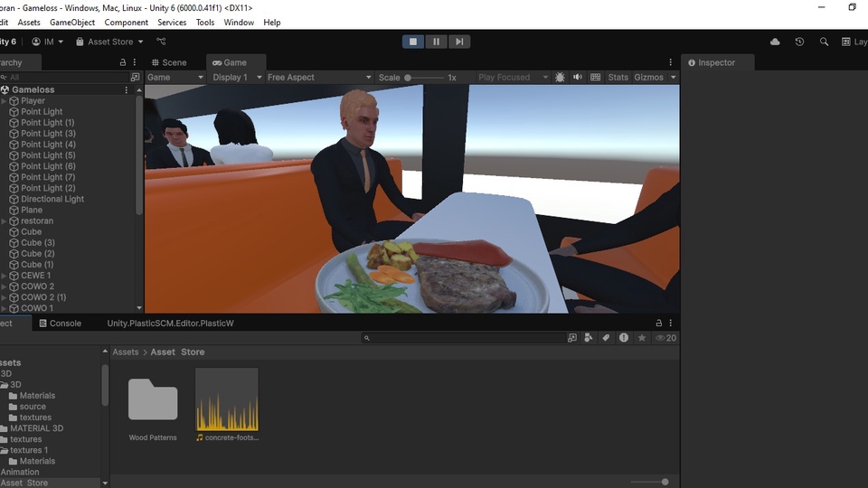Stop play mode using the Stop button
The height and width of the screenshot is (488, 868).
(413, 42)
